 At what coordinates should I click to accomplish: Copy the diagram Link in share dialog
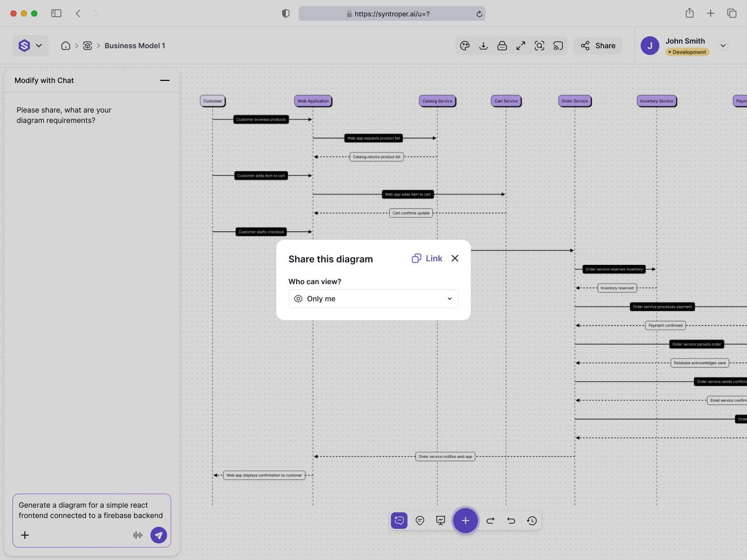pyautogui.click(x=427, y=258)
